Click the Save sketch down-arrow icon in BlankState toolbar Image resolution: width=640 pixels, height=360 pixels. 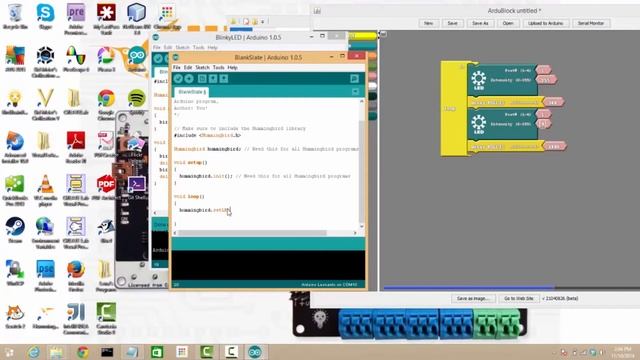(x=224, y=79)
